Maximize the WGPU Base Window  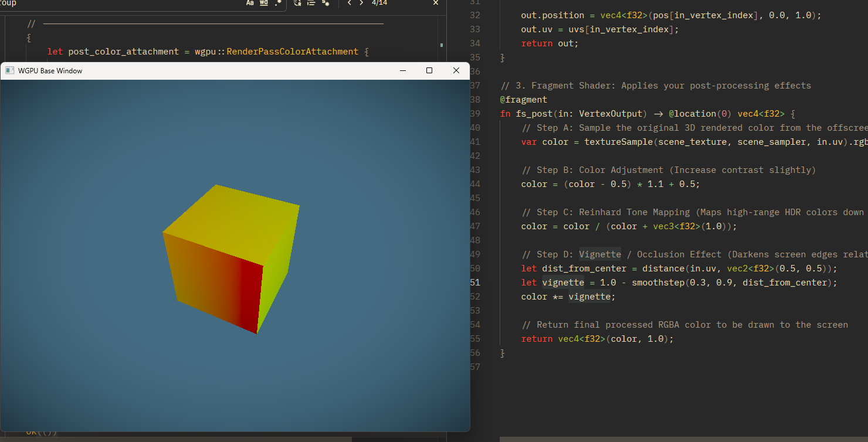click(429, 70)
